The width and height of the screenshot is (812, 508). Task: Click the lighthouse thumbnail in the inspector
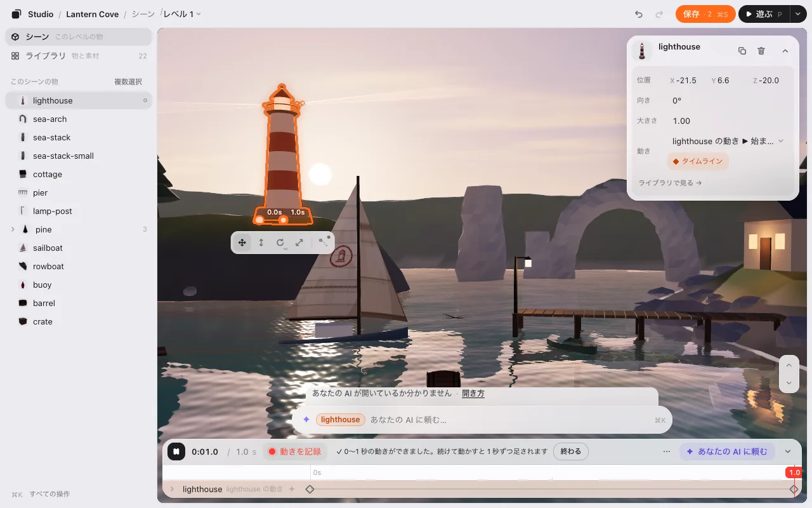coord(643,51)
